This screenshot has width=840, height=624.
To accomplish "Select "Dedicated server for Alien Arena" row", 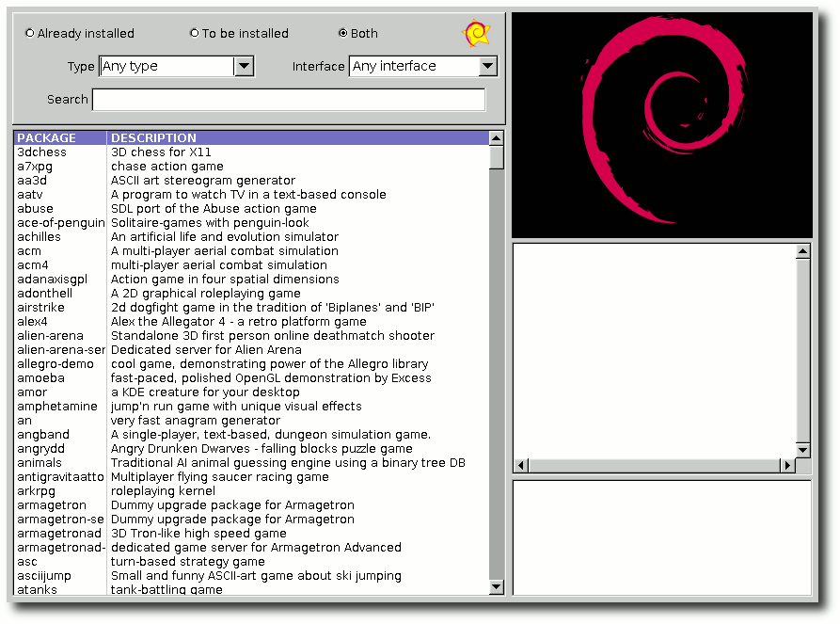I will click(252, 350).
